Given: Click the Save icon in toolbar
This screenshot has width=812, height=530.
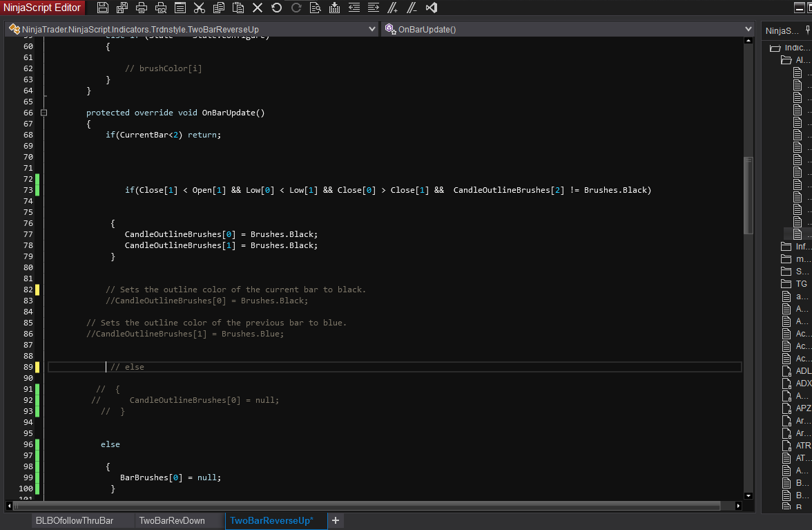Looking at the screenshot, I should (103, 8).
